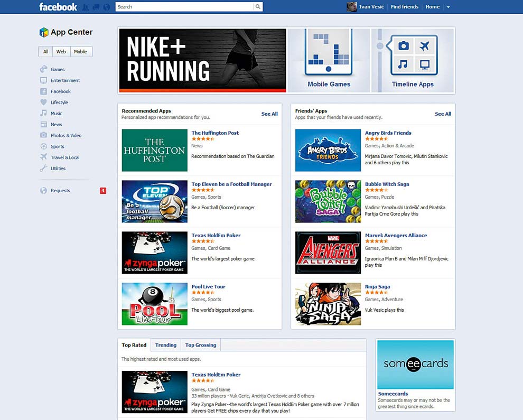Click See All for Friends' Apps

coord(443,114)
